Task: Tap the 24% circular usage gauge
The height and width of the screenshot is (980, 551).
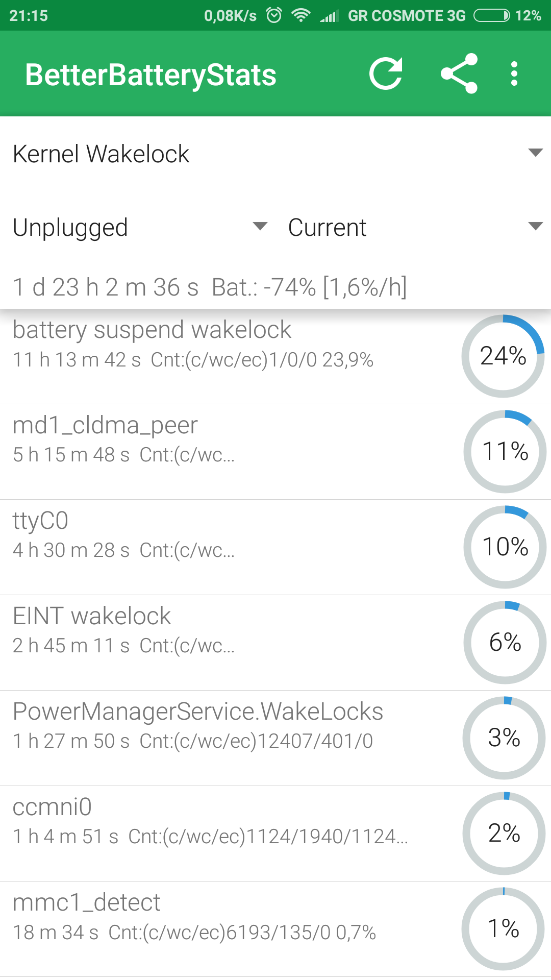Action: (x=503, y=356)
